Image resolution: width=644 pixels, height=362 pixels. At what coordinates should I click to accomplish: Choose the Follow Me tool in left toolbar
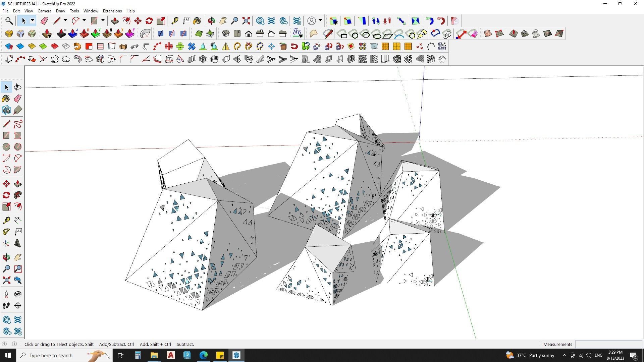click(18, 195)
